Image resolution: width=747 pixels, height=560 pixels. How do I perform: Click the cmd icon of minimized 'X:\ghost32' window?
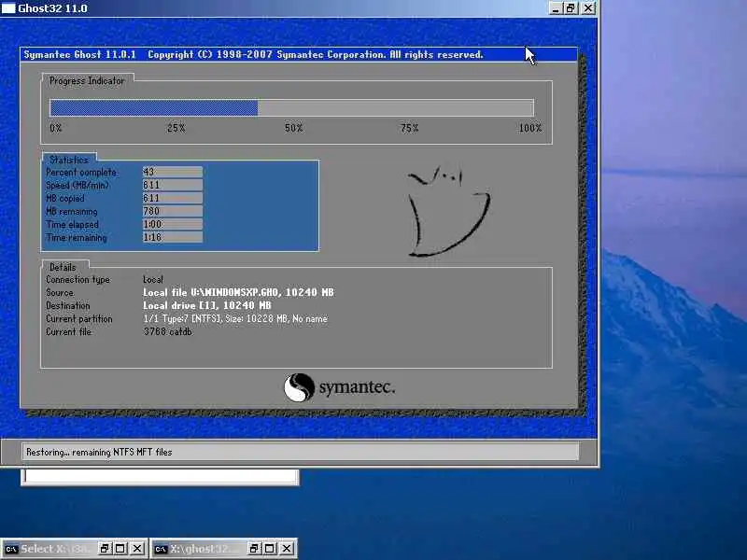pyautogui.click(x=161, y=549)
